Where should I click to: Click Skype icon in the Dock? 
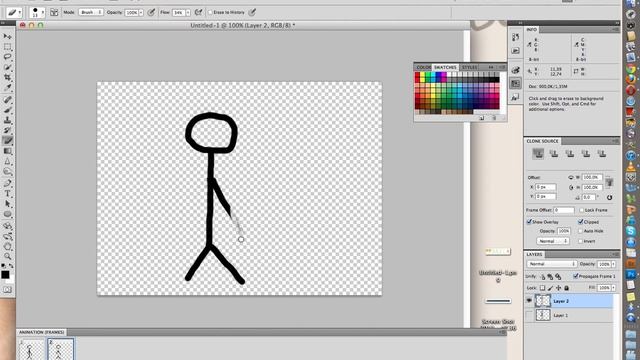coord(631,231)
